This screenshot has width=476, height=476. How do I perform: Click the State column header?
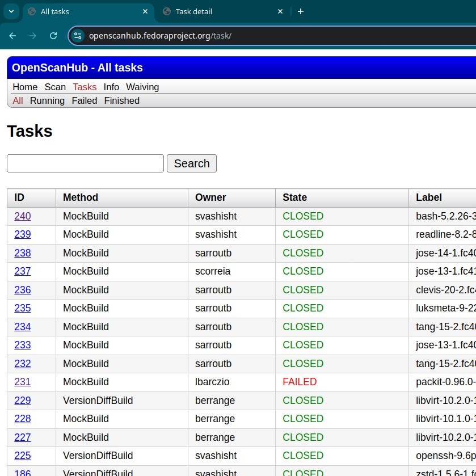click(x=342, y=197)
